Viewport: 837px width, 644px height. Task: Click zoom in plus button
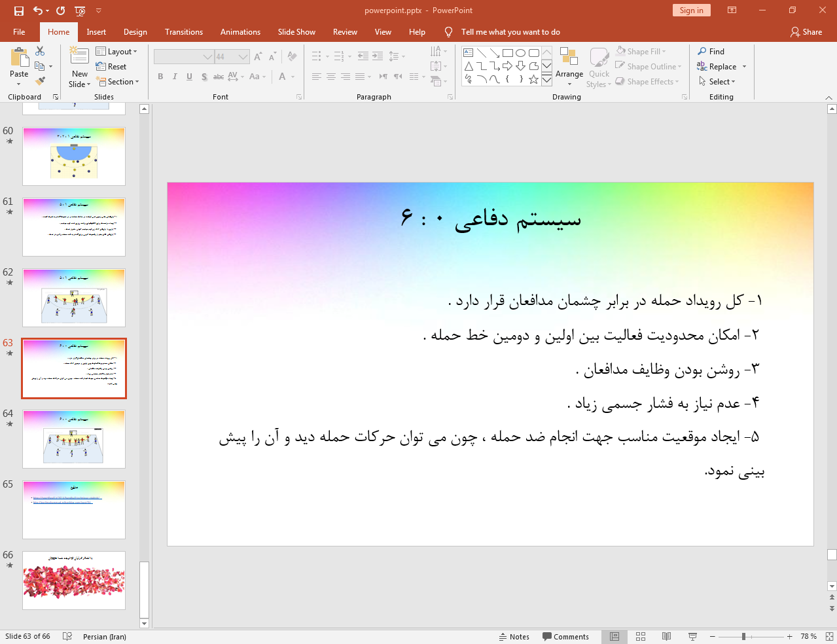coord(790,636)
